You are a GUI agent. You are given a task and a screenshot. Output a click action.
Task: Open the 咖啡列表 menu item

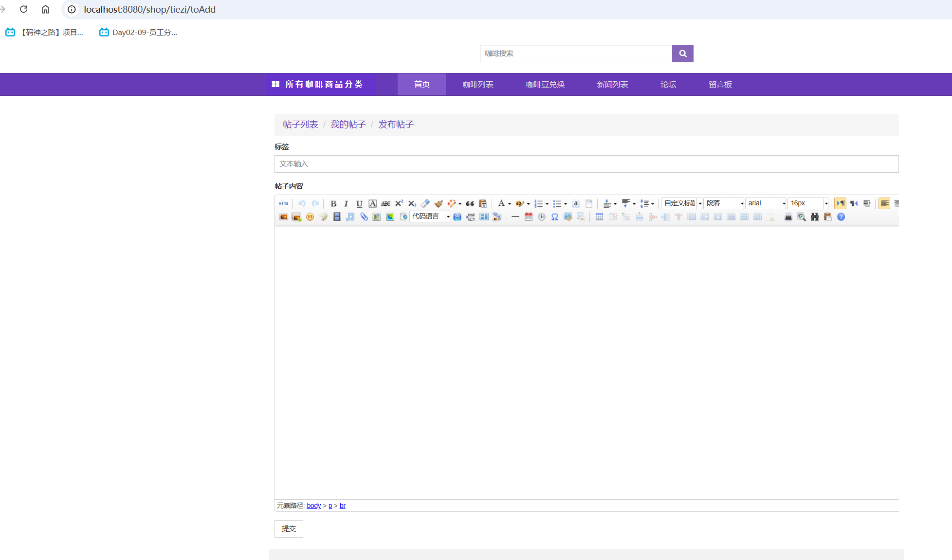pyautogui.click(x=477, y=84)
